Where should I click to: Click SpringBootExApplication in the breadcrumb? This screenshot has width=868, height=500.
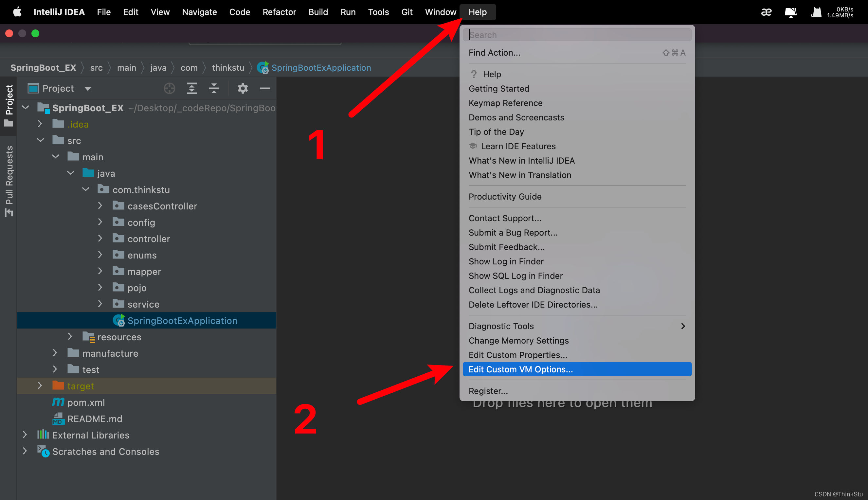pos(321,68)
